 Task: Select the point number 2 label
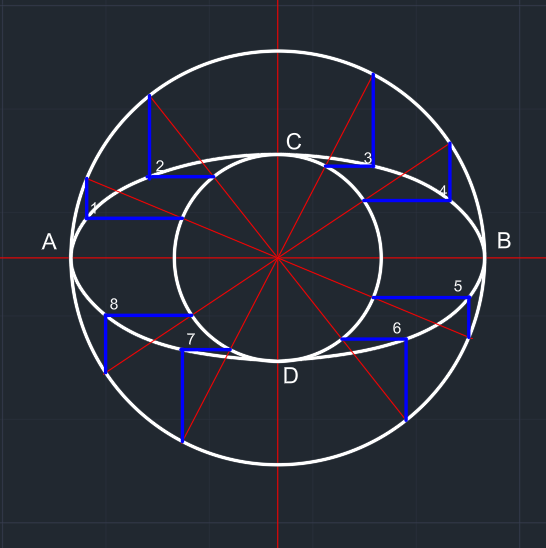click(160, 166)
